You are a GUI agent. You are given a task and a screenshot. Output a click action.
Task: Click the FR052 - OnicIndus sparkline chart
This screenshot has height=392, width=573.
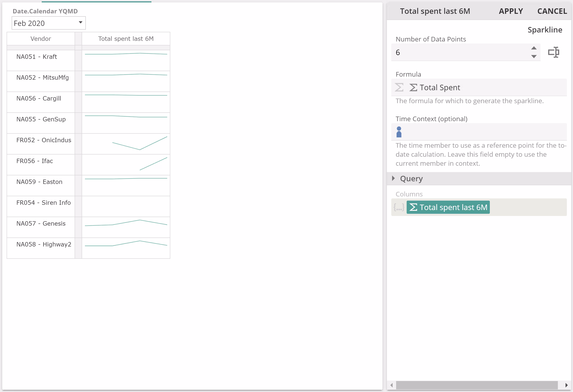[126, 144]
